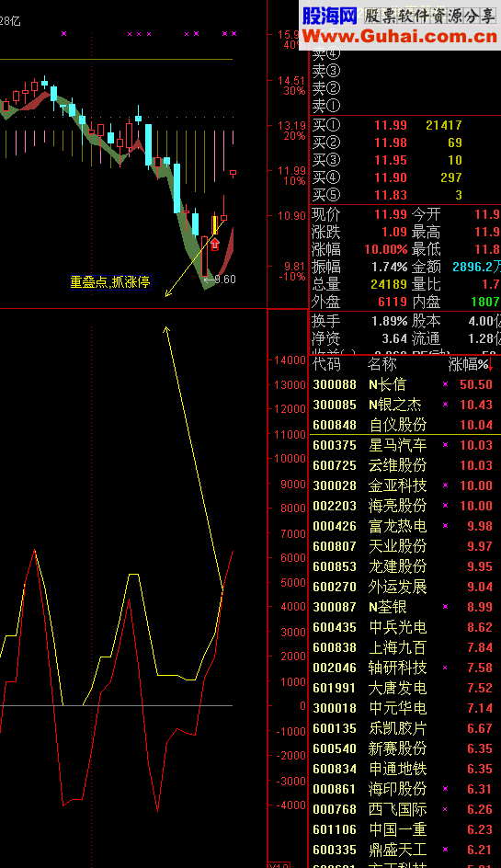The image size is (501, 868).
Task: Click the 涨幅 value 10.00%
Action: [386, 250]
